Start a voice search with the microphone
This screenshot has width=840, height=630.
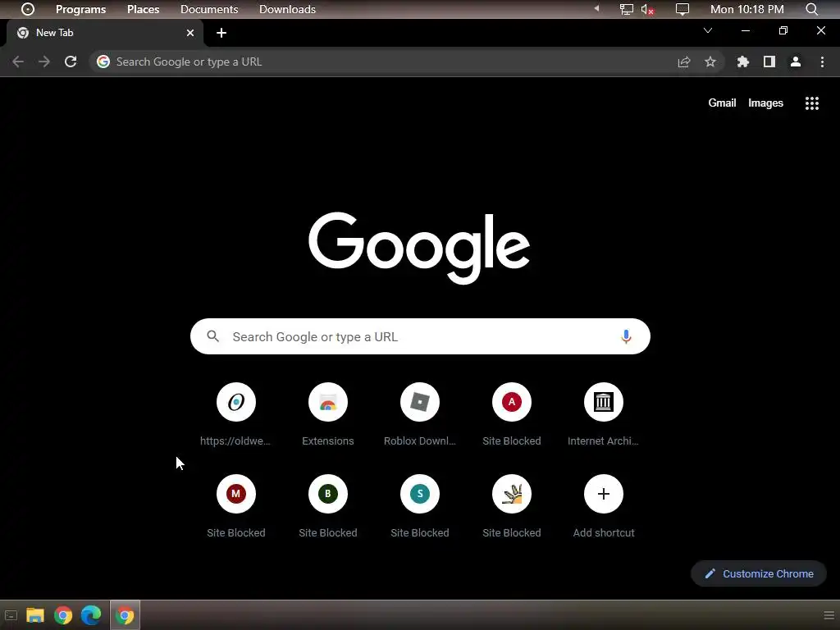pyautogui.click(x=626, y=336)
